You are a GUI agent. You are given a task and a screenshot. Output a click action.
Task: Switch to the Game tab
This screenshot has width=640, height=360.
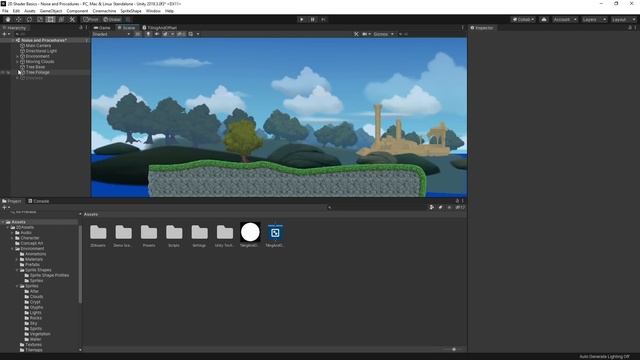point(102,28)
